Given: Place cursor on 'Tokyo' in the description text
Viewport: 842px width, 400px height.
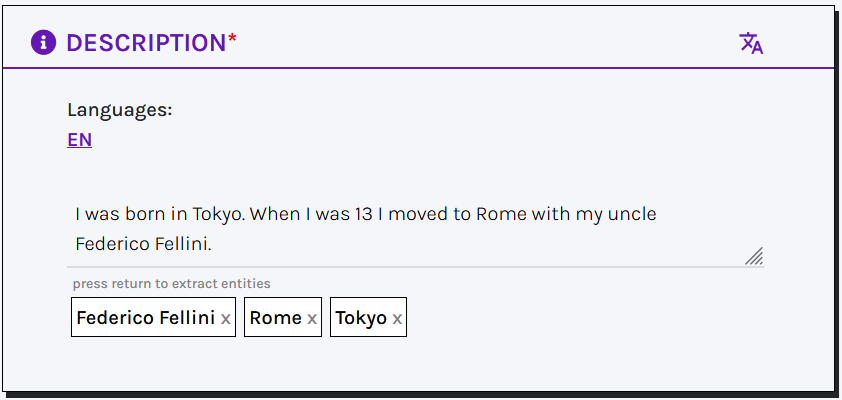Looking at the screenshot, I should point(217,214).
